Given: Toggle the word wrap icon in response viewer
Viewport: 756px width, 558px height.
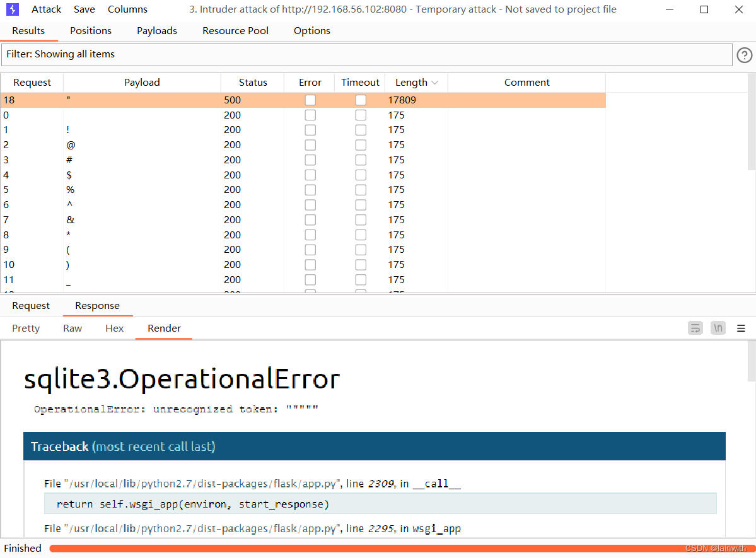Looking at the screenshot, I should click(695, 328).
